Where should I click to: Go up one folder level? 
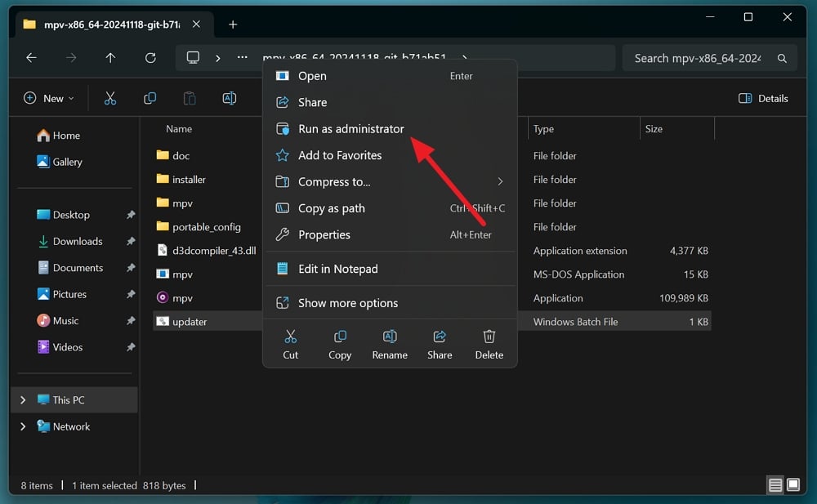[110, 58]
